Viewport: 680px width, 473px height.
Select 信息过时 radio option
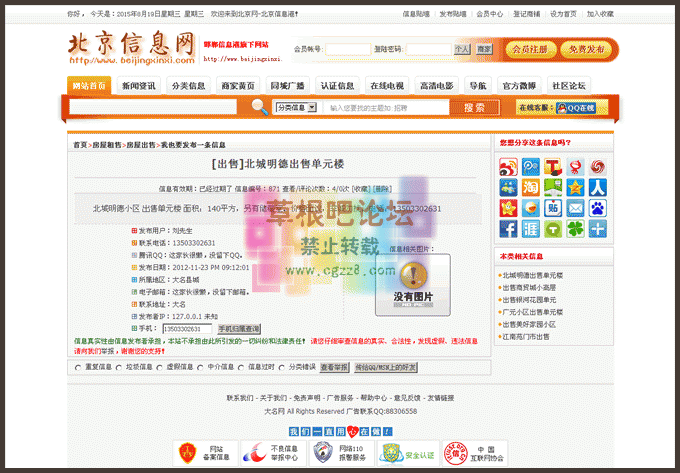[x=241, y=368]
